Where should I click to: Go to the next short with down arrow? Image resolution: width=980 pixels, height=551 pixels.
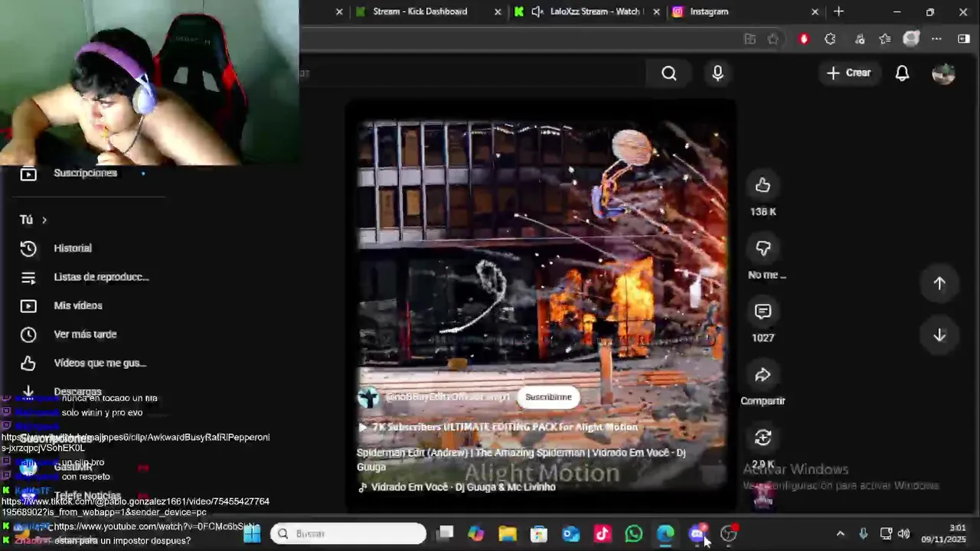[x=939, y=335]
